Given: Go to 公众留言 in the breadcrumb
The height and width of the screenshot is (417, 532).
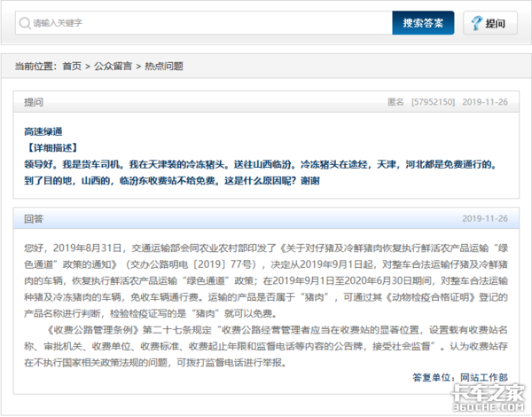Looking at the screenshot, I should point(111,67).
